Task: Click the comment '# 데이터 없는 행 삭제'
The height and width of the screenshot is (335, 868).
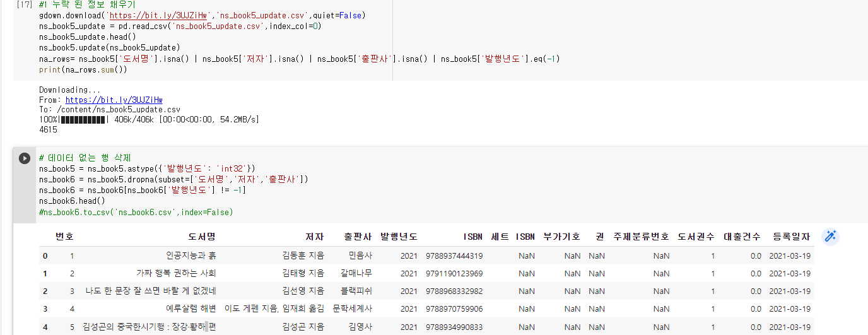Action: point(85,157)
